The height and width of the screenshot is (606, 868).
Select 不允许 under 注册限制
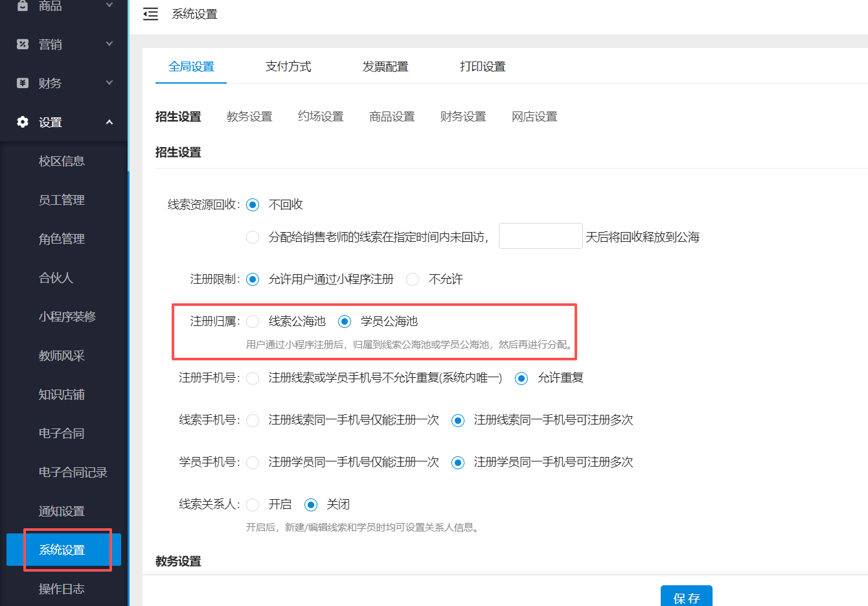click(x=413, y=279)
